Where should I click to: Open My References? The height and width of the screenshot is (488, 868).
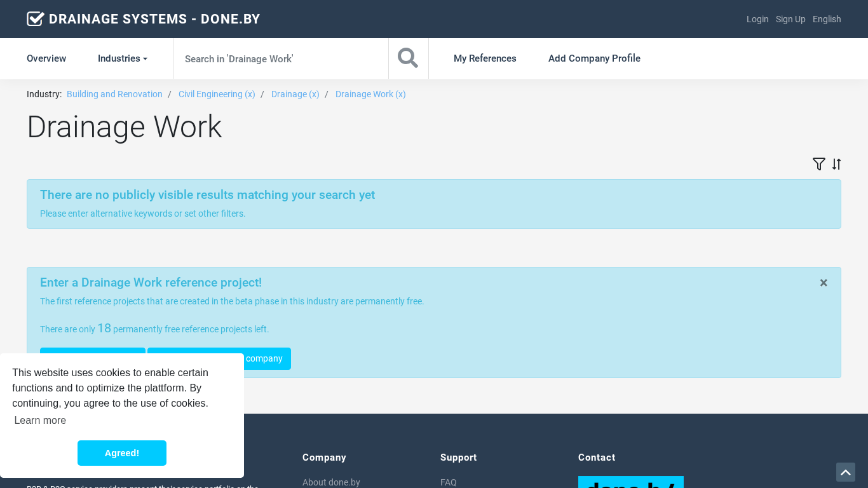485,58
